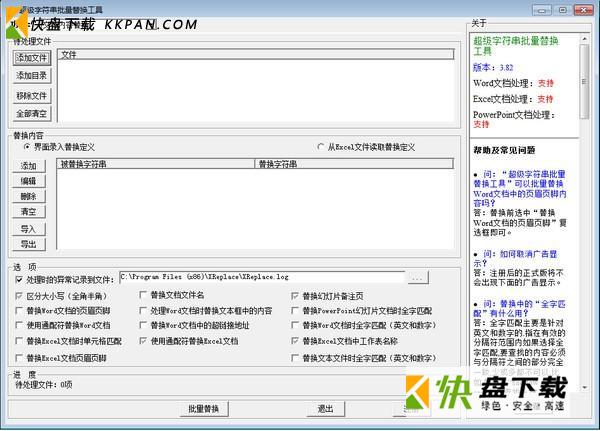Toggle 处理时的异常记录到文件 checkbox
Screen dimensions: 600x431
[19, 280]
